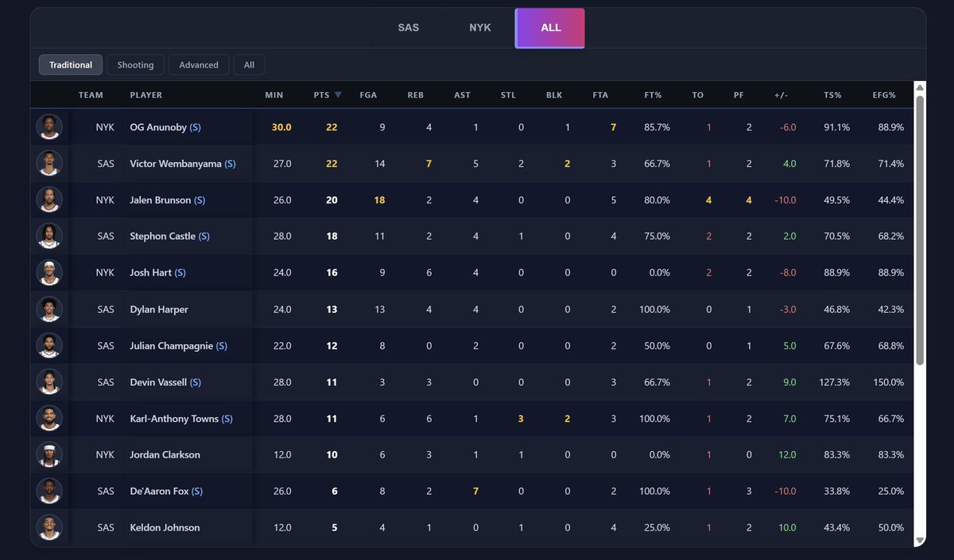Screen dimensions: 954x560
Task: Select the Traditional stats view
Action: (71, 65)
